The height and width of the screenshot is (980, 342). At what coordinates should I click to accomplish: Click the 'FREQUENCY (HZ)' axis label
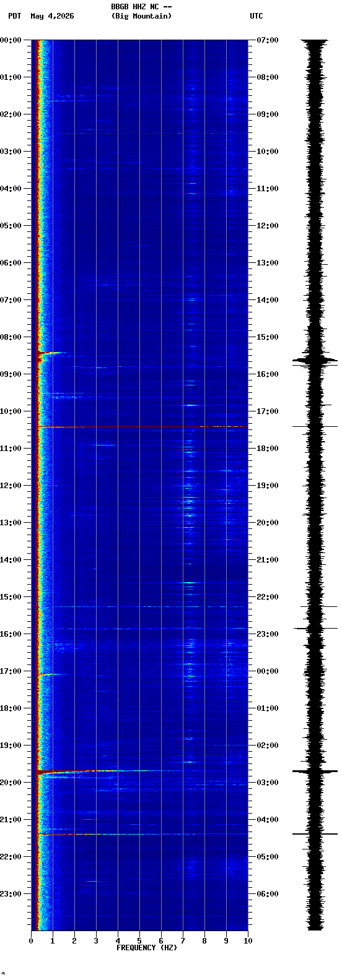tap(147, 948)
